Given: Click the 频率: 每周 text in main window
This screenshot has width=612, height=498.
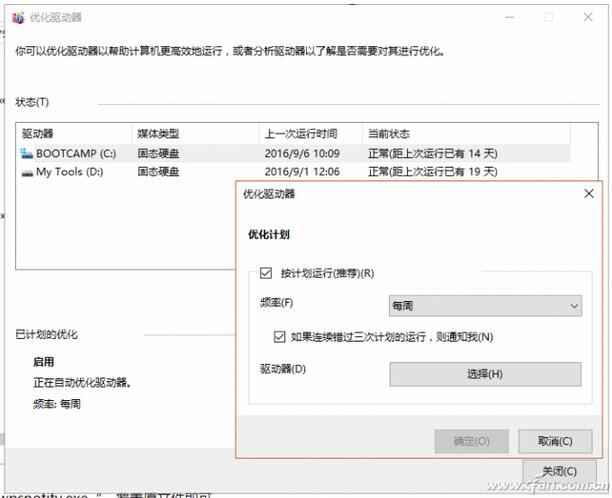Looking at the screenshot, I should pyautogui.click(x=57, y=404).
